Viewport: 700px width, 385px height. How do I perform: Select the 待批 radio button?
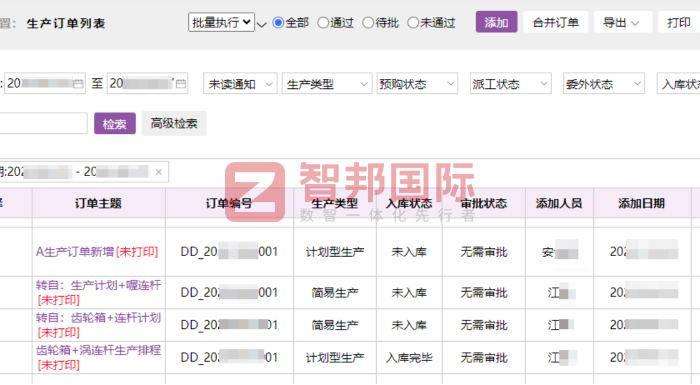pos(368,22)
